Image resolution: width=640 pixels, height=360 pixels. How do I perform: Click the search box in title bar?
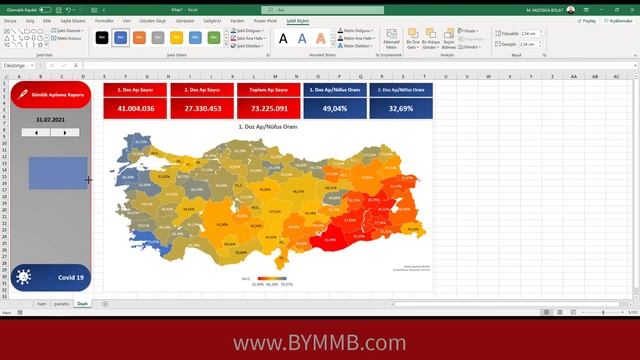click(322, 10)
